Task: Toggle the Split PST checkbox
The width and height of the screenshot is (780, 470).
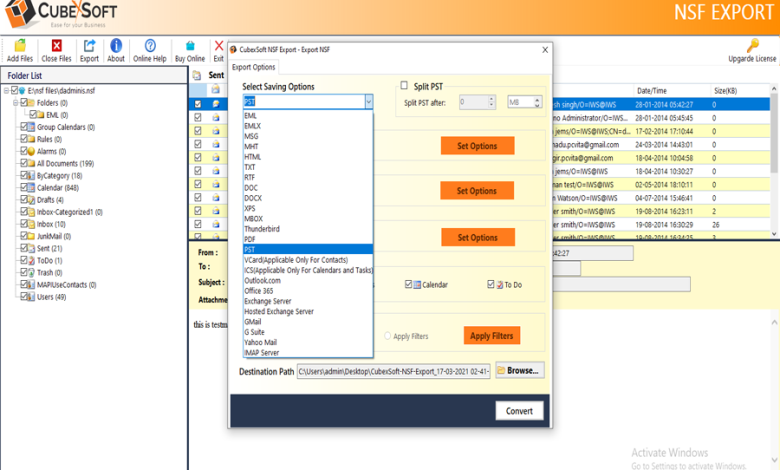Action: (404, 86)
